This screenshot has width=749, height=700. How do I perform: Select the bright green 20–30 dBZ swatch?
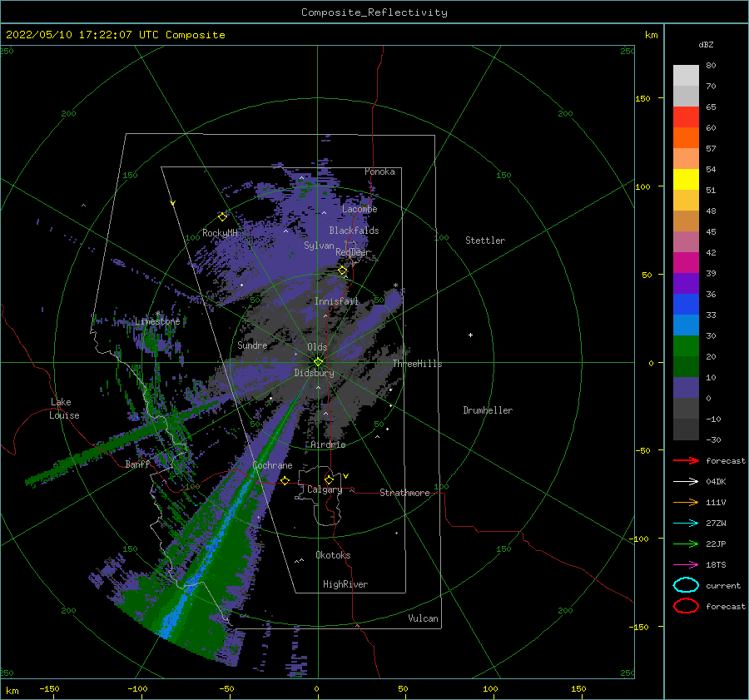(686, 345)
